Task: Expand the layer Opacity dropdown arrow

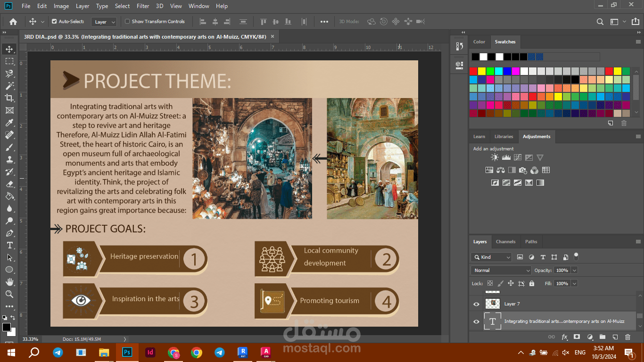Action: (574, 270)
